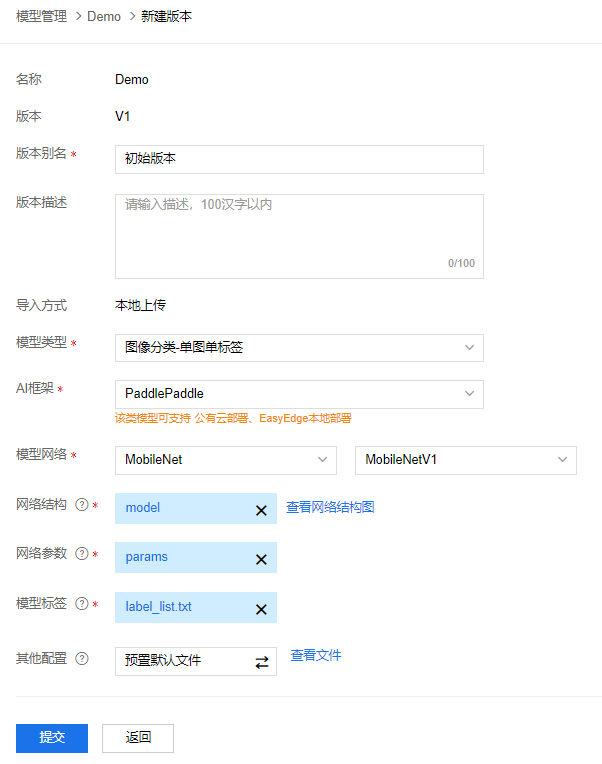Click the 提交 button
The width and height of the screenshot is (602, 764).
(x=52, y=738)
